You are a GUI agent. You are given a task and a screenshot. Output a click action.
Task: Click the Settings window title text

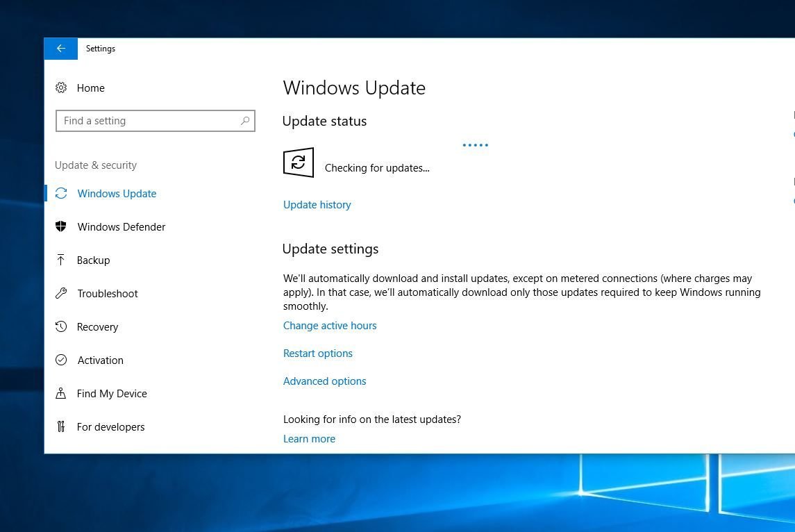(x=101, y=49)
